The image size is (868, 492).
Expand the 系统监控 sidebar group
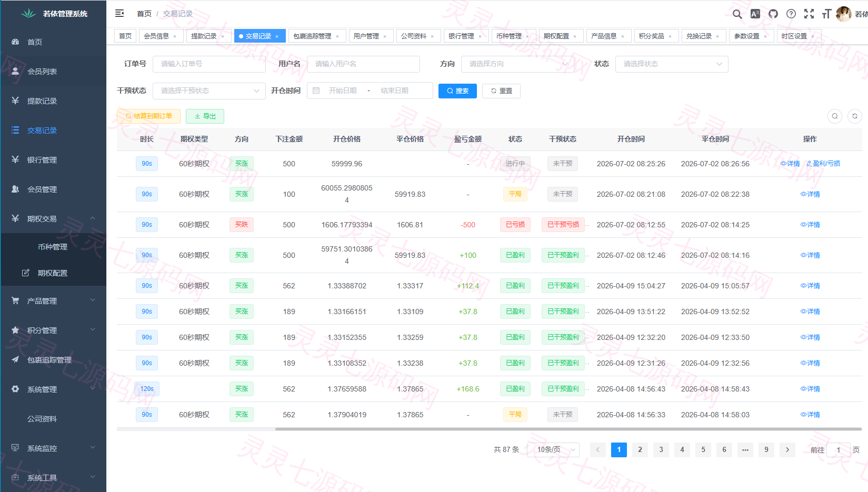coord(53,448)
